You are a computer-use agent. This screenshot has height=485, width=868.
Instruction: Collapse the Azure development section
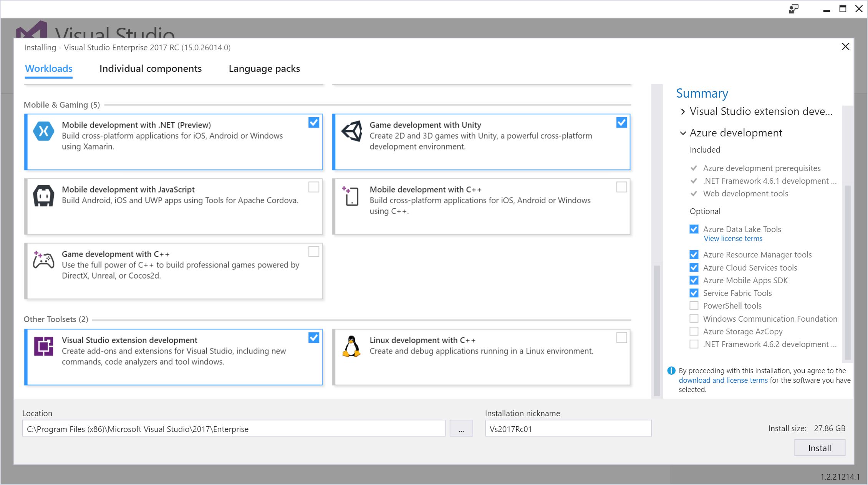pyautogui.click(x=682, y=133)
